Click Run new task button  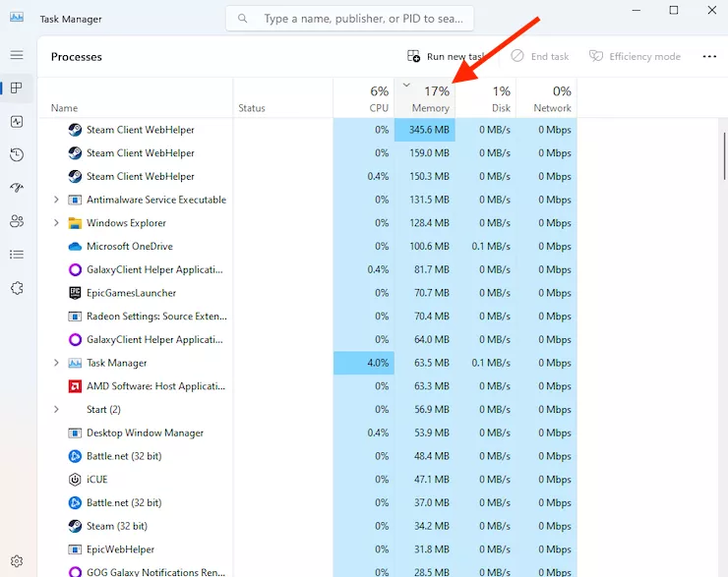(447, 57)
